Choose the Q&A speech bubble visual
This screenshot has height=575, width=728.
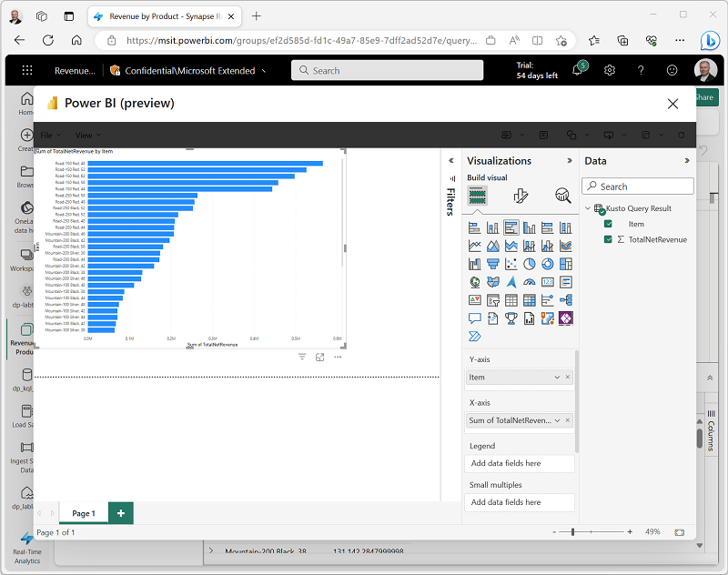click(474, 318)
